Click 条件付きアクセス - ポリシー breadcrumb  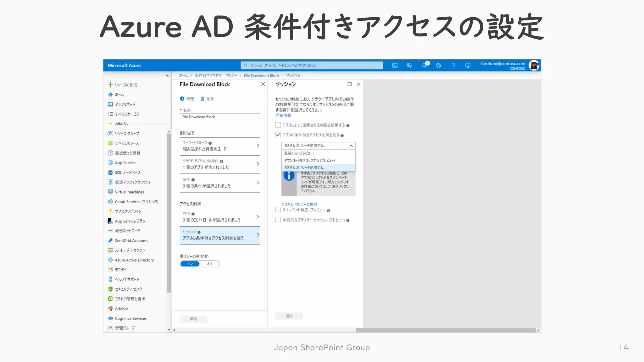(216, 76)
